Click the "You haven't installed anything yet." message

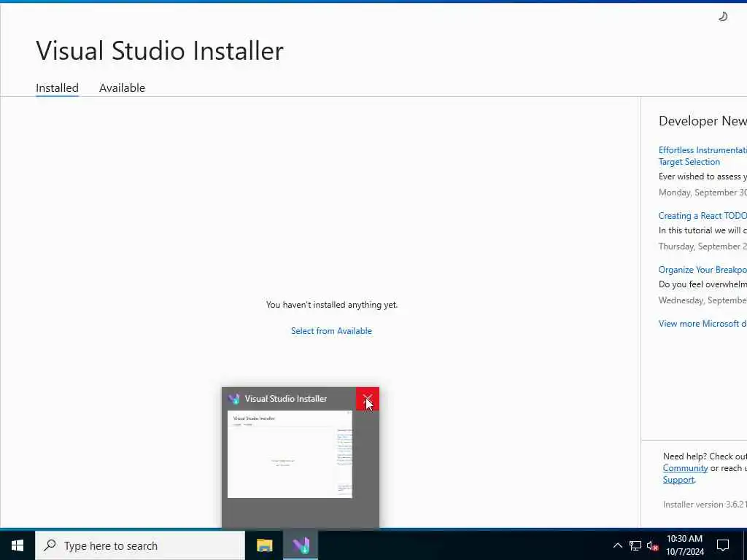(x=332, y=305)
